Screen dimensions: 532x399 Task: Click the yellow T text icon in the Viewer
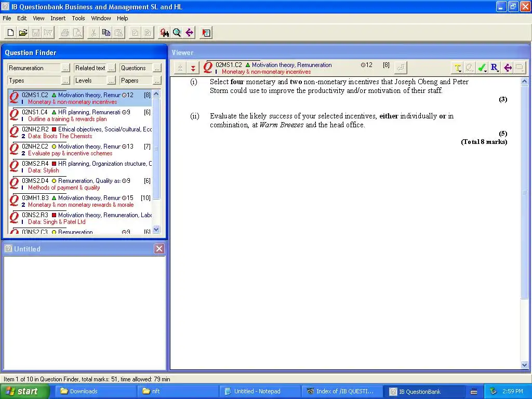457,68
